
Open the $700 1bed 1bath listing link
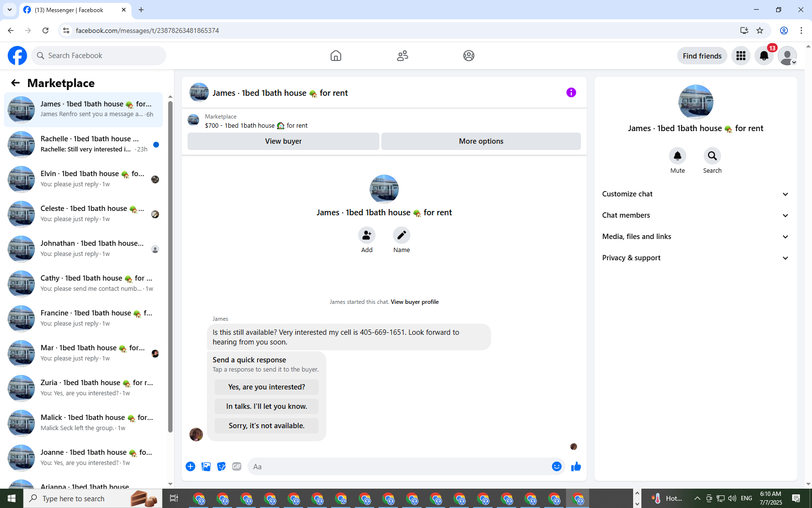point(256,125)
